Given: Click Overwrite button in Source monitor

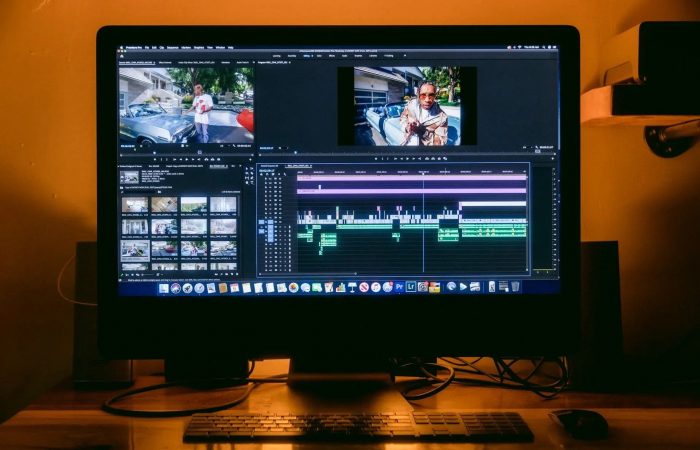Looking at the screenshot, I should [x=212, y=159].
